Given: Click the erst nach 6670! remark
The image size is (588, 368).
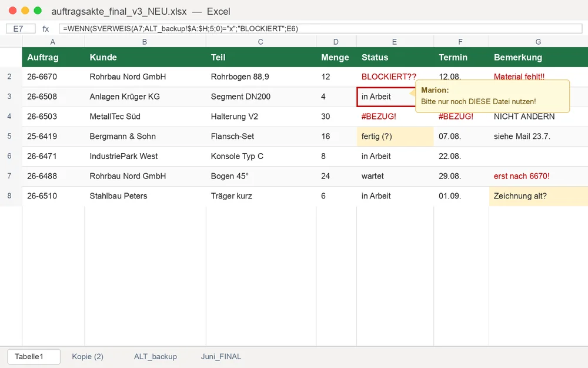Looking at the screenshot, I should click(x=538, y=176).
